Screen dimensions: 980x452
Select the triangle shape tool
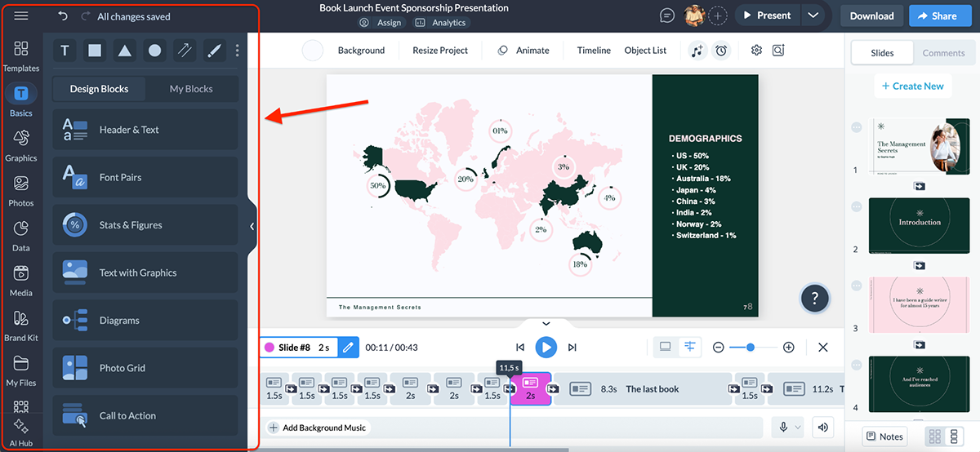click(124, 51)
